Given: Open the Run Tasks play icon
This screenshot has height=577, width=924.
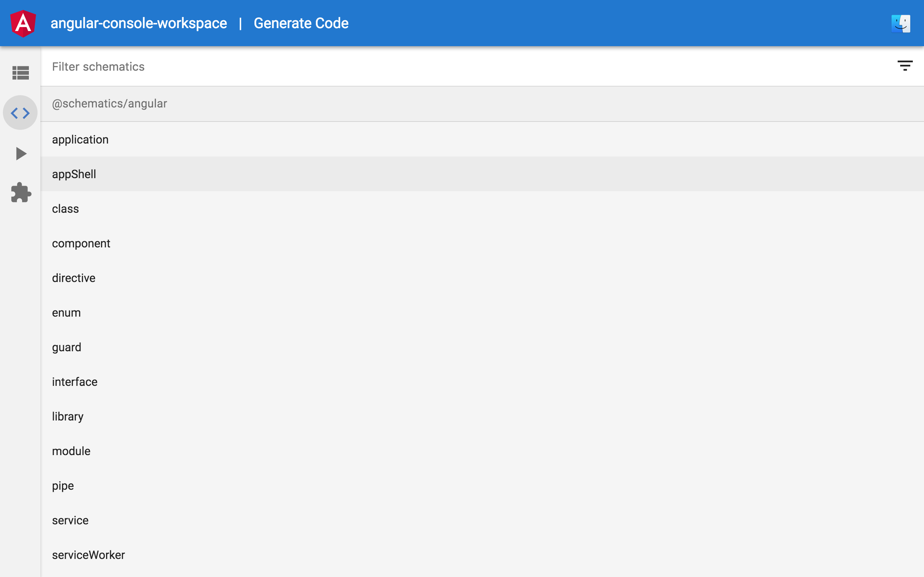Looking at the screenshot, I should coord(21,154).
